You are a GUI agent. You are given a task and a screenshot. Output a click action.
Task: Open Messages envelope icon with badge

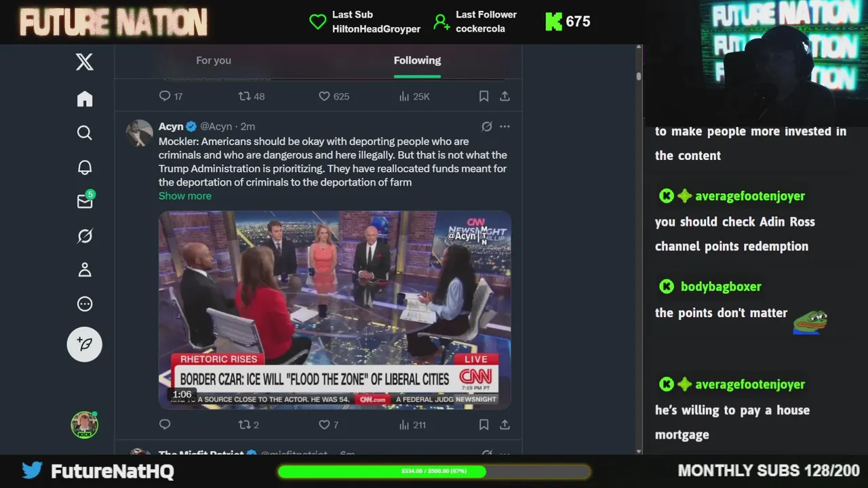(85, 201)
